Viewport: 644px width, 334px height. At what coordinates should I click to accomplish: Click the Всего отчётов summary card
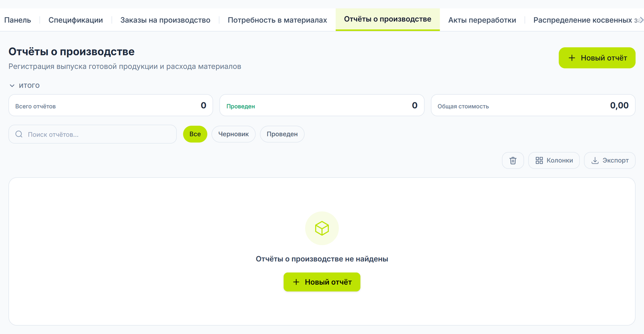(x=111, y=105)
